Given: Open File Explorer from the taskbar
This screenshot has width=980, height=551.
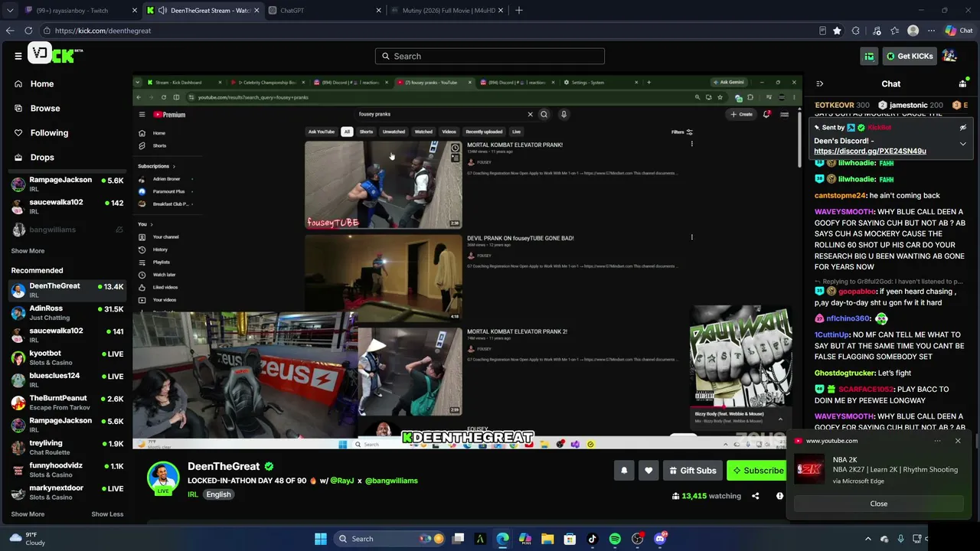Looking at the screenshot, I should [x=547, y=539].
